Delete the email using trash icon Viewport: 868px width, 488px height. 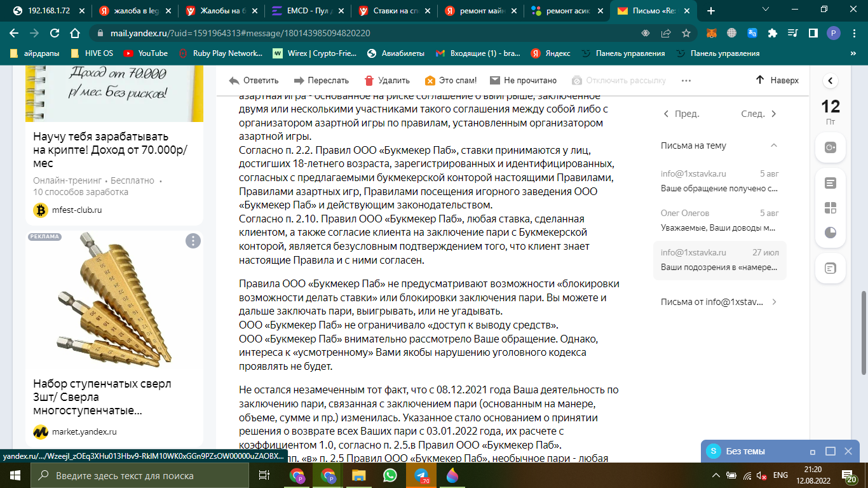(369, 81)
